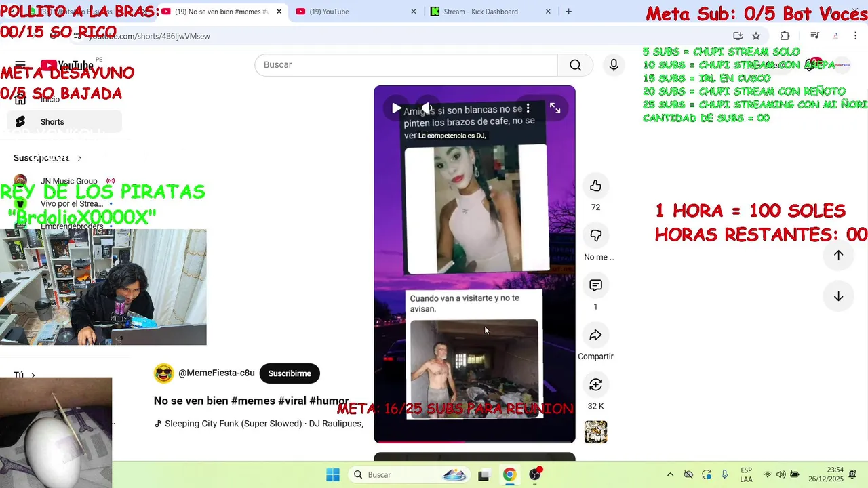Open the Chrome extensions puzzle icon
Screen dimensions: 868x488
[785, 36]
